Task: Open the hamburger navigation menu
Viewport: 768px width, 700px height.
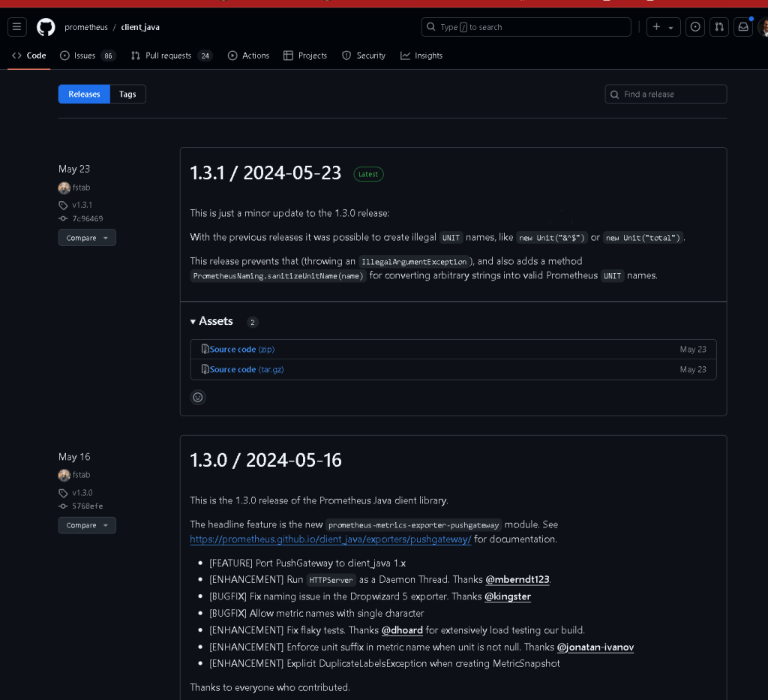Action: coord(16,27)
